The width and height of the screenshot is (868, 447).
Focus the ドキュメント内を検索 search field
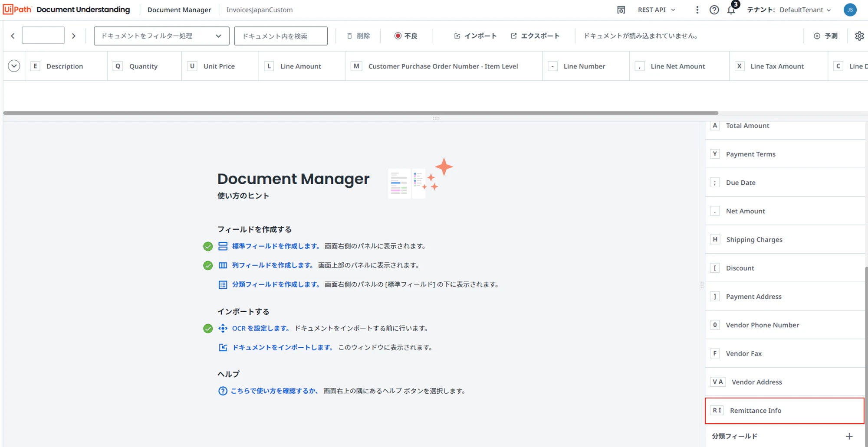click(281, 36)
